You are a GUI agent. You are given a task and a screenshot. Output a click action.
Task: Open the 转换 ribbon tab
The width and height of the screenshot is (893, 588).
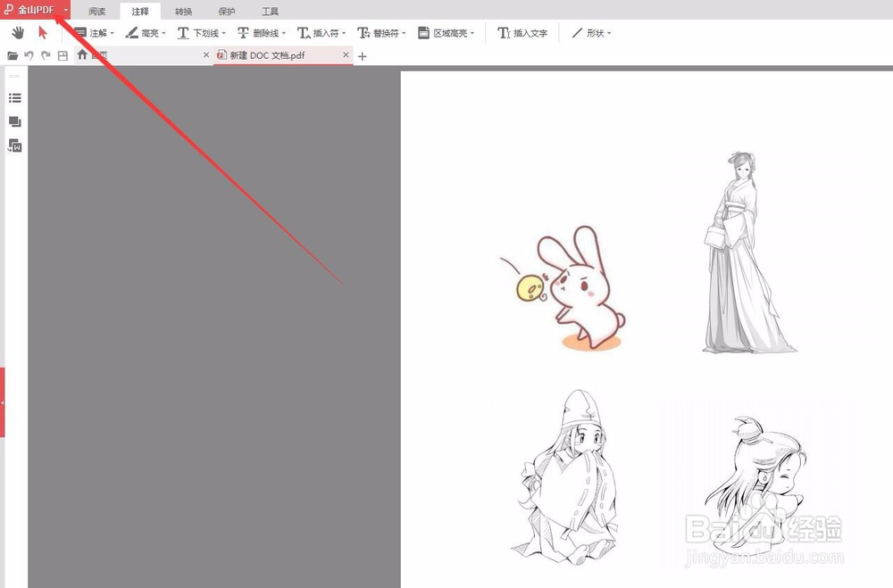point(183,11)
